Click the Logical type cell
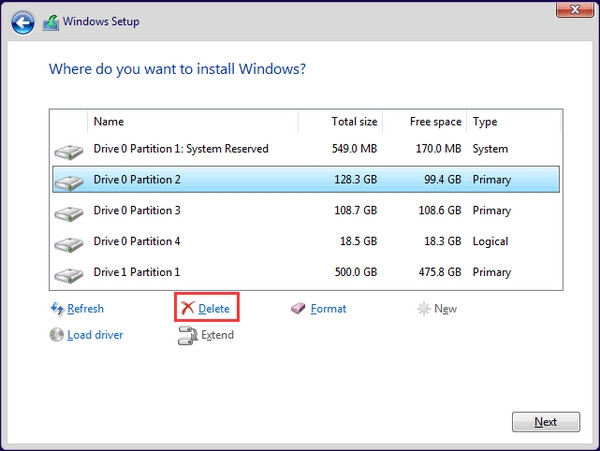 coord(491,242)
